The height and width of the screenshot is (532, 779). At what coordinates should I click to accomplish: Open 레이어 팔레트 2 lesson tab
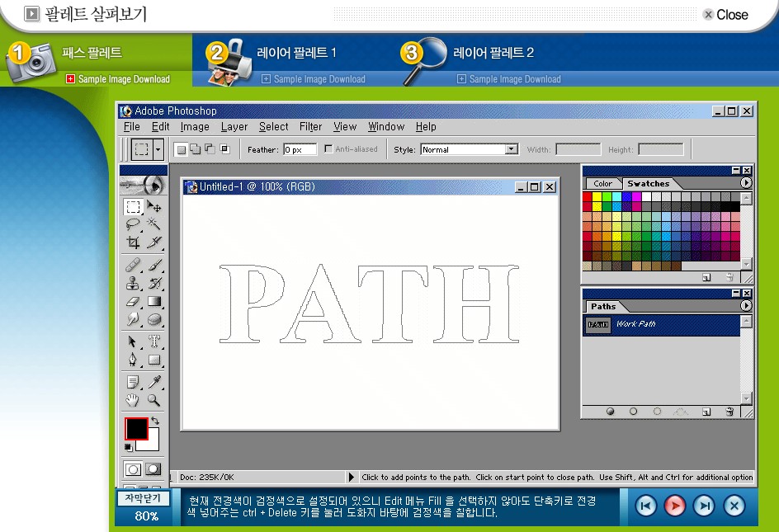pos(493,53)
